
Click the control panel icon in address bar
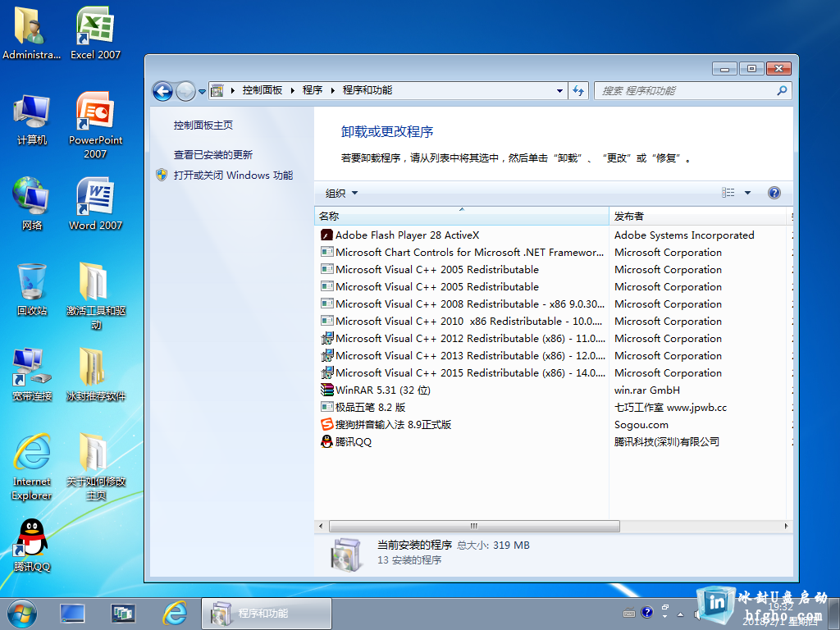tap(217, 90)
